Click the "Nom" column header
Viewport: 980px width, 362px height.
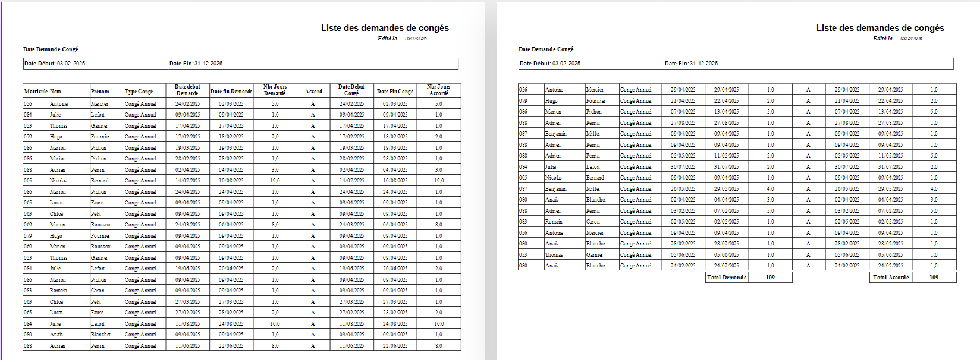[x=55, y=92]
